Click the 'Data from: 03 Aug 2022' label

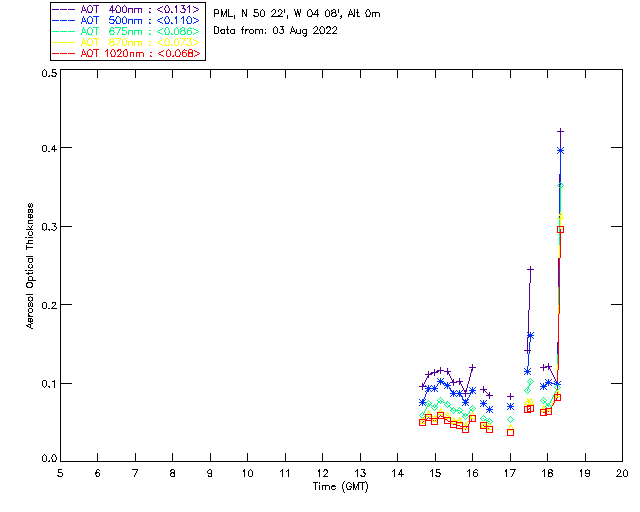click(x=276, y=31)
